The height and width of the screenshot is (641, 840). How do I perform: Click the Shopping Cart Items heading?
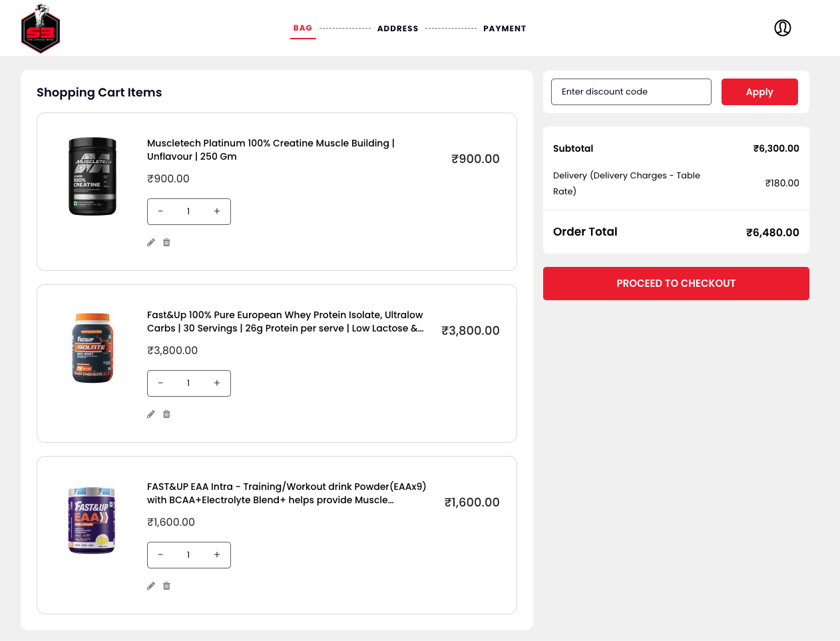99,93
